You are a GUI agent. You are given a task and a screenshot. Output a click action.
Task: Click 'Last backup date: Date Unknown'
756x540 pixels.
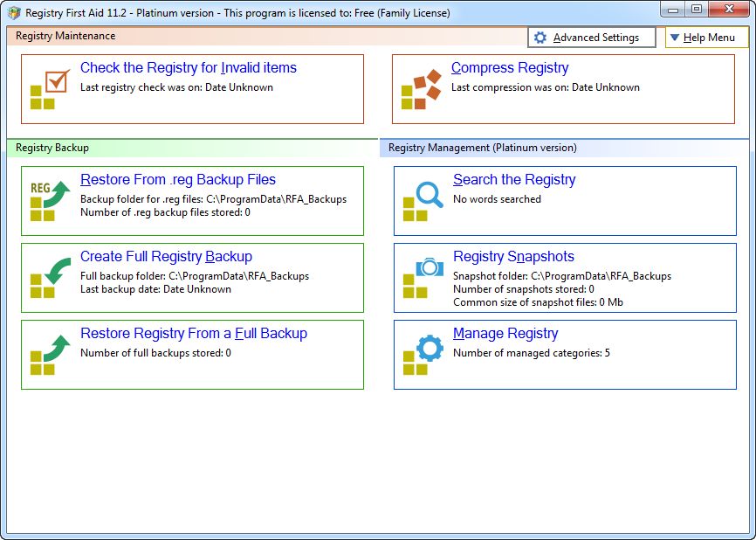(x=155, y=289)
